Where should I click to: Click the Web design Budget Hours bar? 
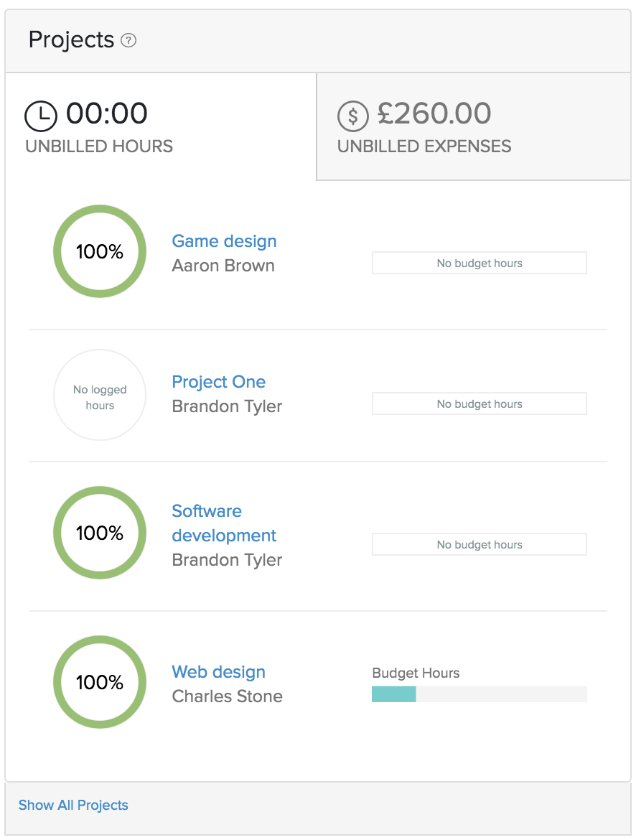(479, 694)
